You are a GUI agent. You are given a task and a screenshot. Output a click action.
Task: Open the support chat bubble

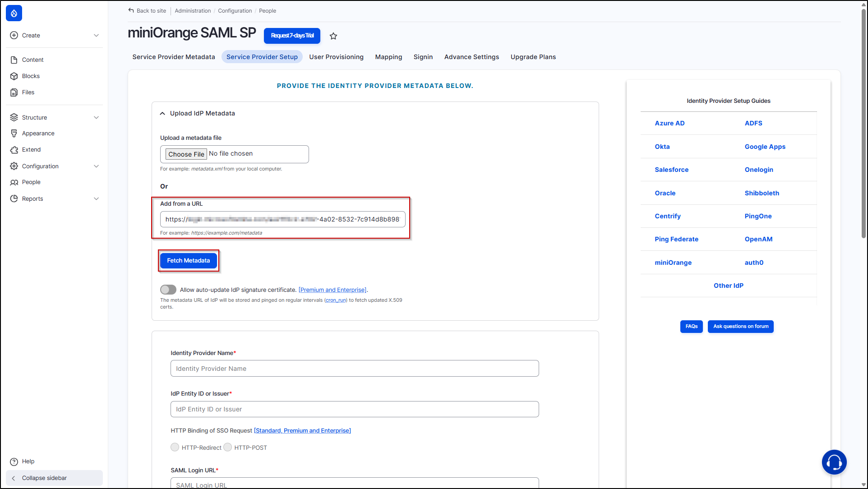click(834, 462)
